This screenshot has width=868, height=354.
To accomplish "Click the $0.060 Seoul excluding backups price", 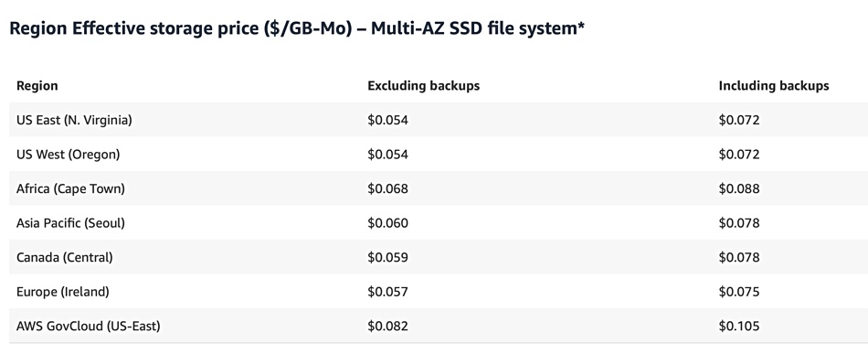I will tap(387, 222).
